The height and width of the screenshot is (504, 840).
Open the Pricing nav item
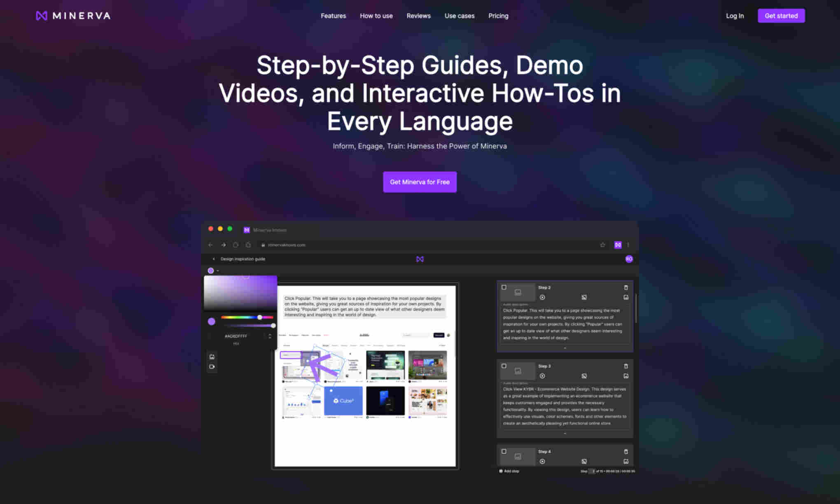[x=498, y=16]
